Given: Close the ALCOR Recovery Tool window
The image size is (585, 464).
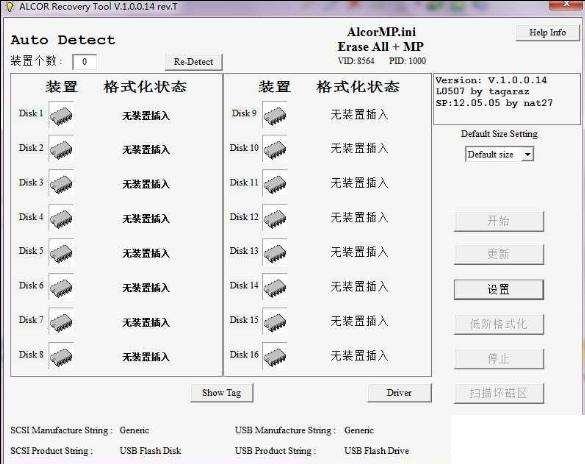Looking at the screenshot, I should [x=566, y=4].
